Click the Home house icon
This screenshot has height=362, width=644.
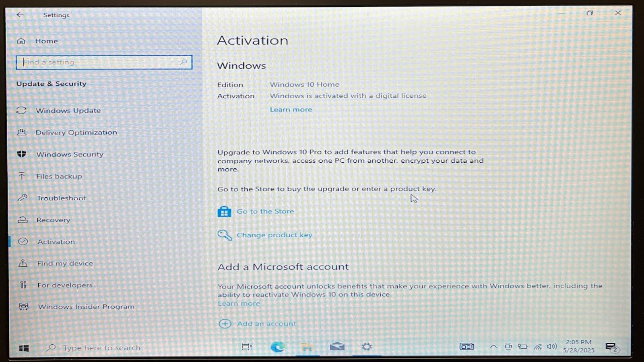click(x=21, y=41)
